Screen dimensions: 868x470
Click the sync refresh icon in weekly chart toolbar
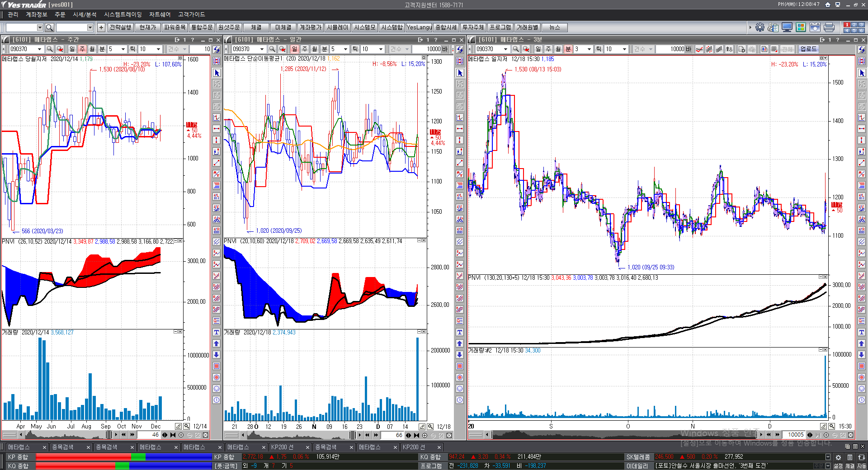[x=217, y=49]
